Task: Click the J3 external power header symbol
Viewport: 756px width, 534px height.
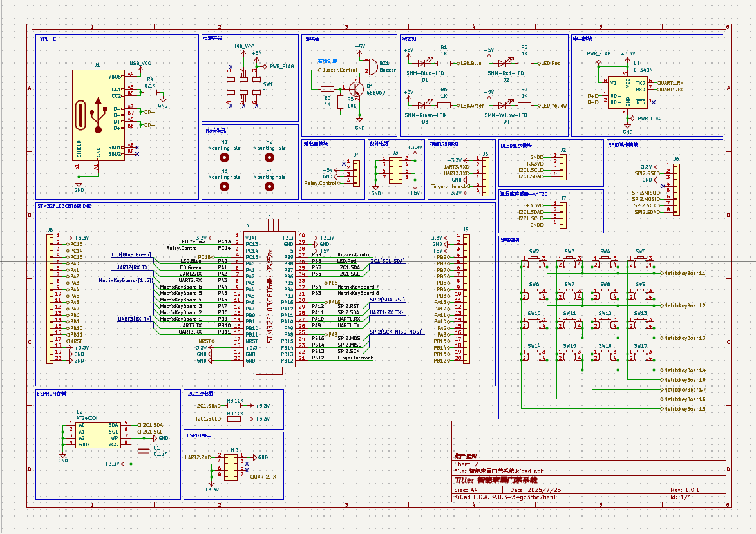Action: pyautogui.click(x=395, y=170)
